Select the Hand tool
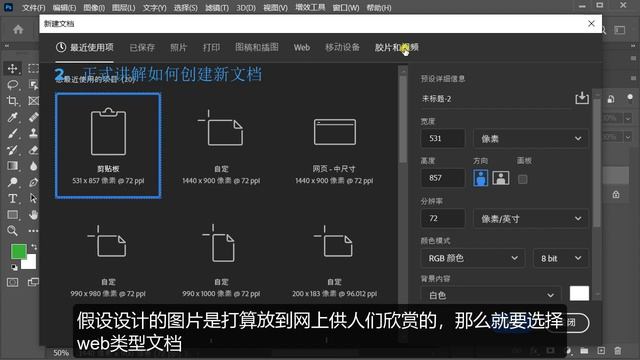This screenshot has height=360, width=640. tap(33, 215)
